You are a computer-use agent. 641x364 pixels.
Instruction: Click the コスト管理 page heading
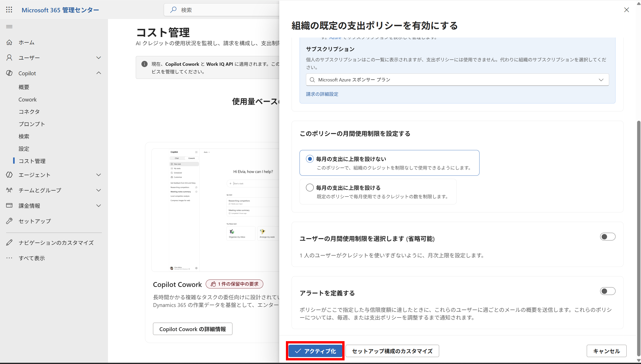coord(163,33)
